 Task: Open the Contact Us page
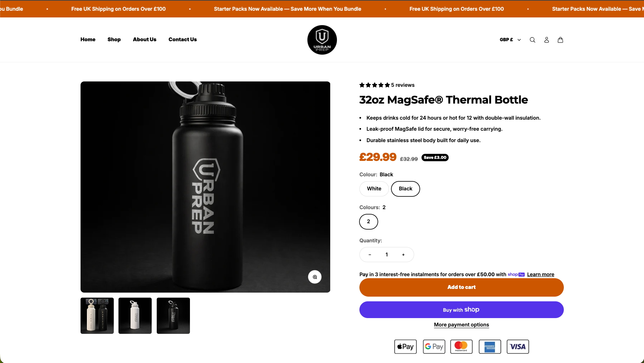[x=183, y=40]
